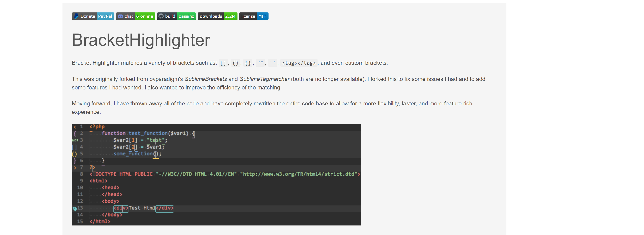
Task: Click the '<body>' tag on line 12
Action: (x=110, y=201)
